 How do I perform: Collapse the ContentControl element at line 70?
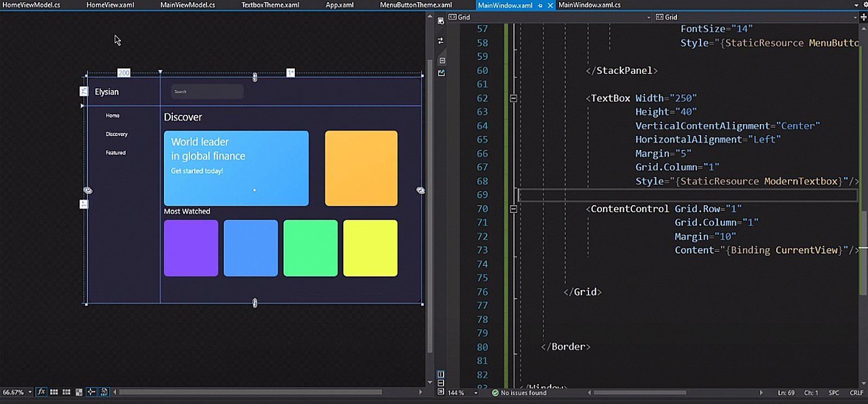(x=513, y=209)
